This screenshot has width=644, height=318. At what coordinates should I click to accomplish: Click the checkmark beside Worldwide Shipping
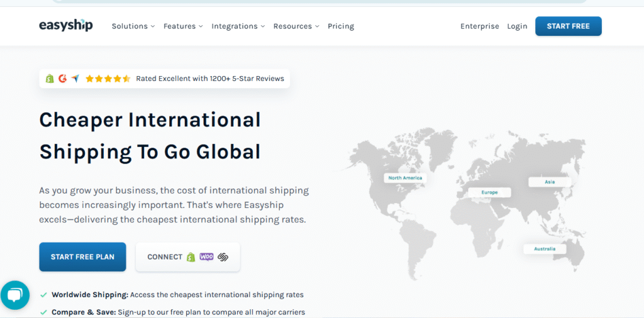click(x=43, y=295)
